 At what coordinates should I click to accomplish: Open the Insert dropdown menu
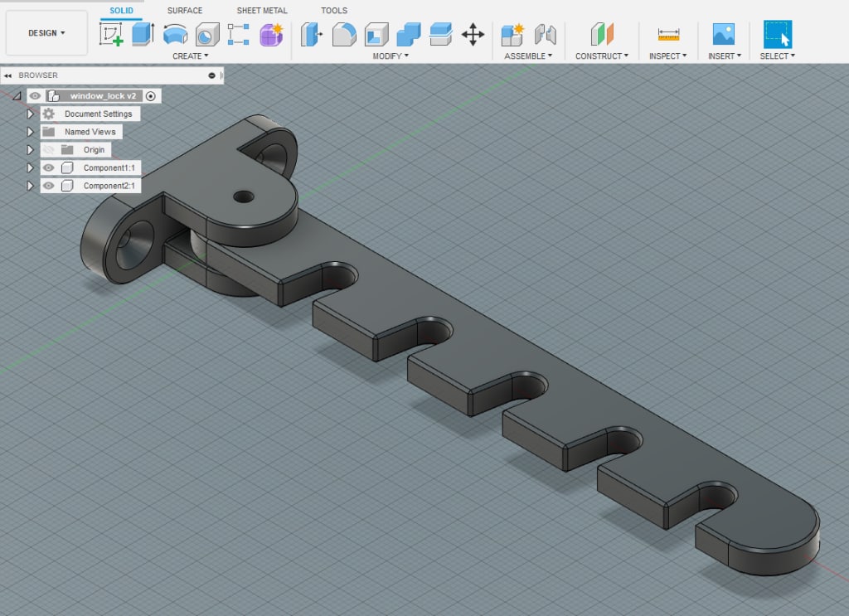coord(725,56)
